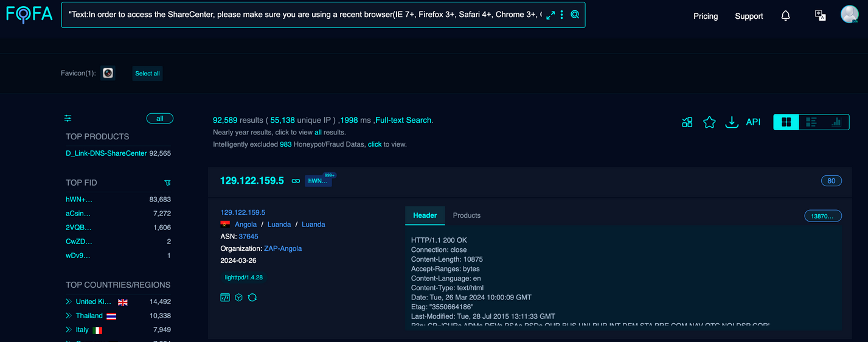Click the TOP FID filter funnel icon

(167, 183)
